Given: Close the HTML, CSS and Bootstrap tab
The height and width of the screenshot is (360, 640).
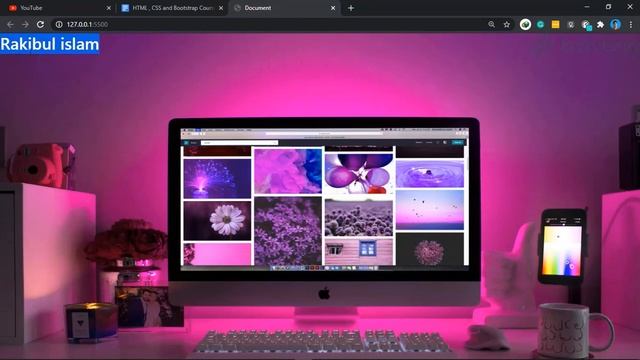Looking at the screenshot, I should (x=221, y=8).
